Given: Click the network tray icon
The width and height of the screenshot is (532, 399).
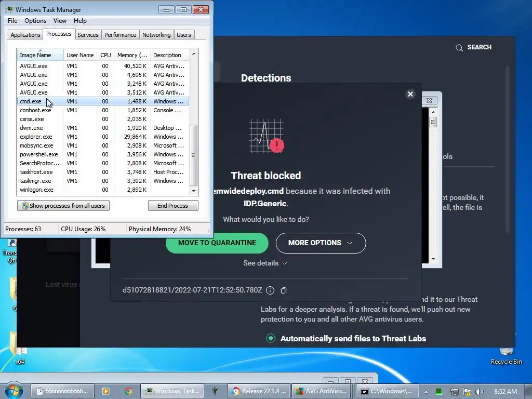Looking at the screenshot, I should [454, 392].
